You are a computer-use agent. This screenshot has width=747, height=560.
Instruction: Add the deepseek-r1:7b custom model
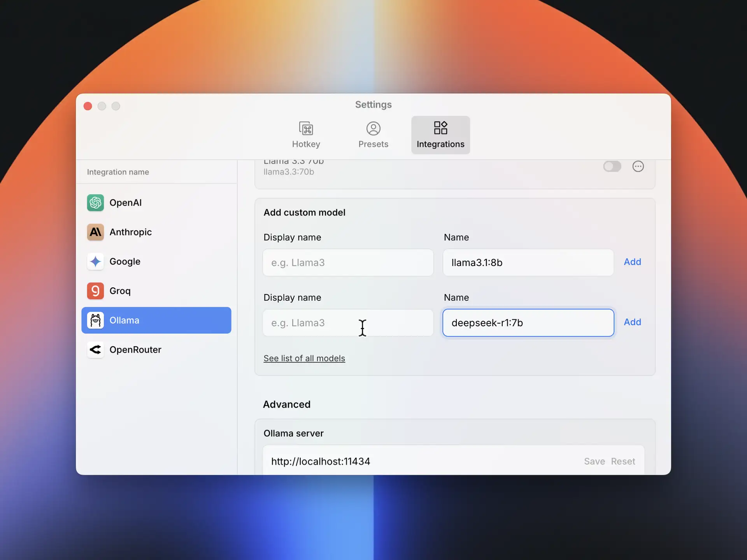click(x=632, y=322)
